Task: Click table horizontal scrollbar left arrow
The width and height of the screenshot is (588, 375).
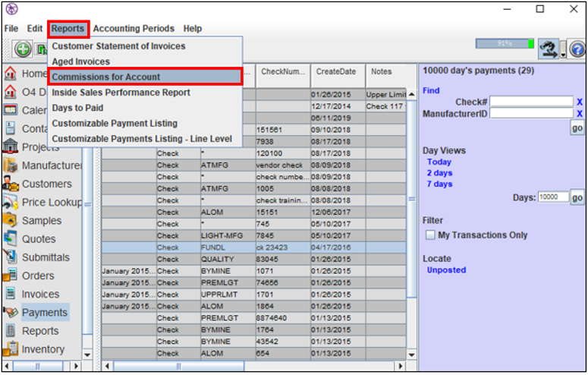Action: (107, 366)
